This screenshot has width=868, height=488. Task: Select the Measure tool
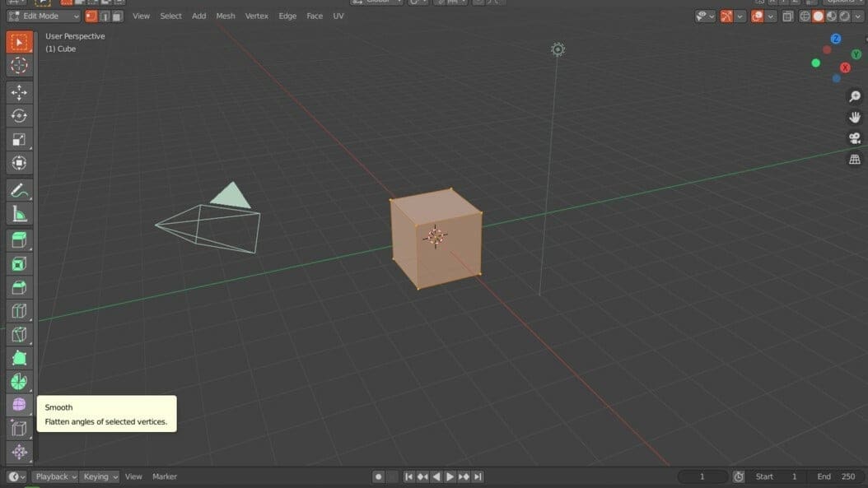tap(19, 214)
